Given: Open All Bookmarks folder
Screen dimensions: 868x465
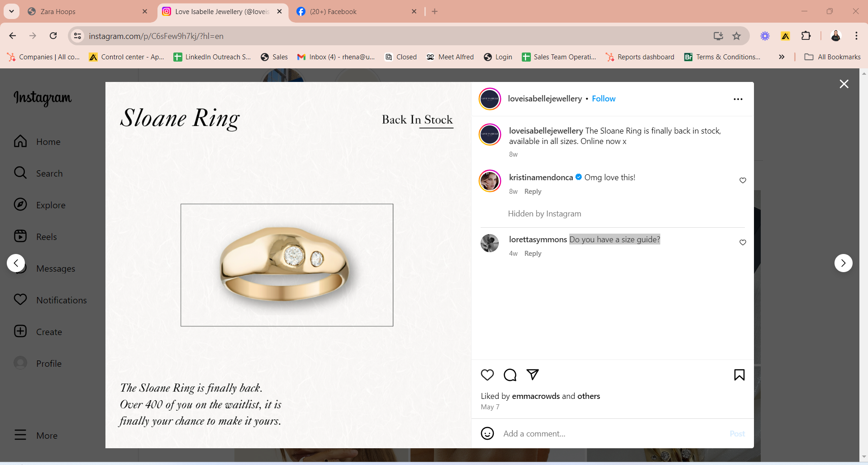Looking at the screenshot, I should pyautogui.click(x=832, y=57).
